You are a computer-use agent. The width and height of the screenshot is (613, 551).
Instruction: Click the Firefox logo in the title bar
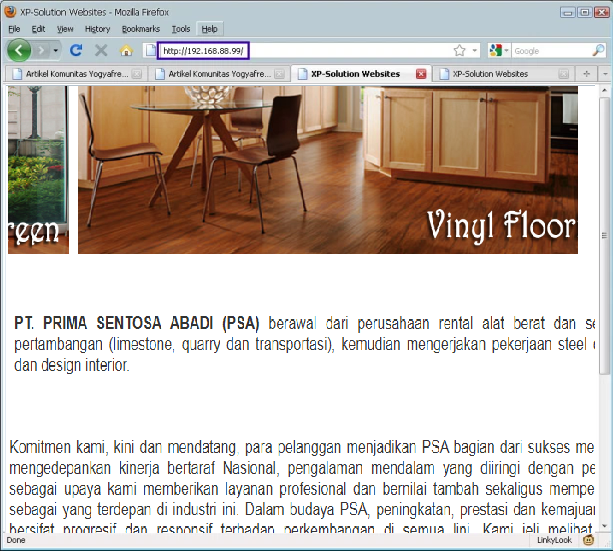10,11
